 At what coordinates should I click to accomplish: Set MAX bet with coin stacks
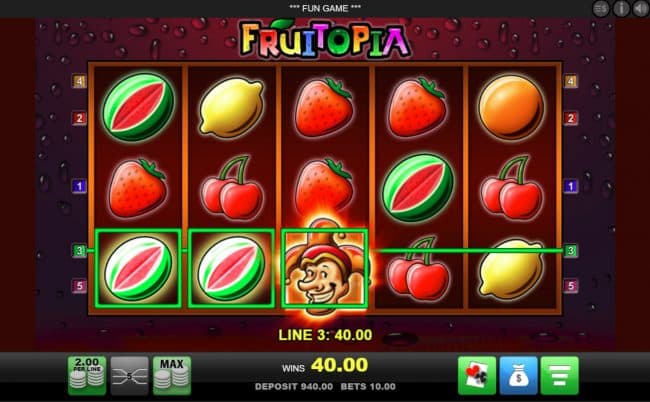coord(172,375)
